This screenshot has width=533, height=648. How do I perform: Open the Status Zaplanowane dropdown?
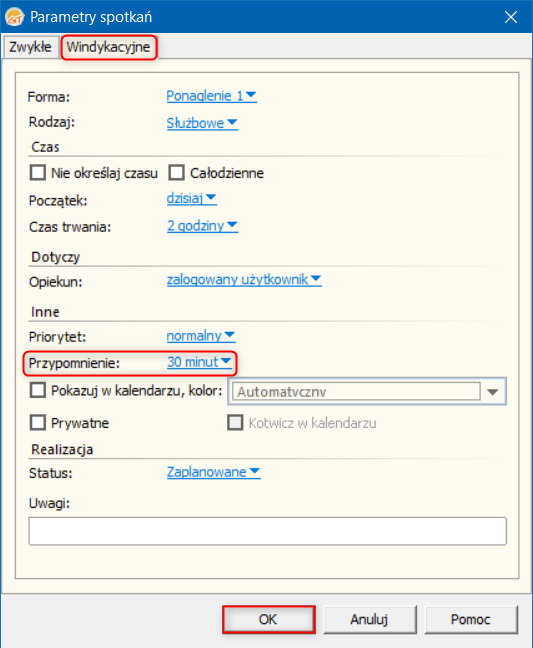tap(213, 472)
